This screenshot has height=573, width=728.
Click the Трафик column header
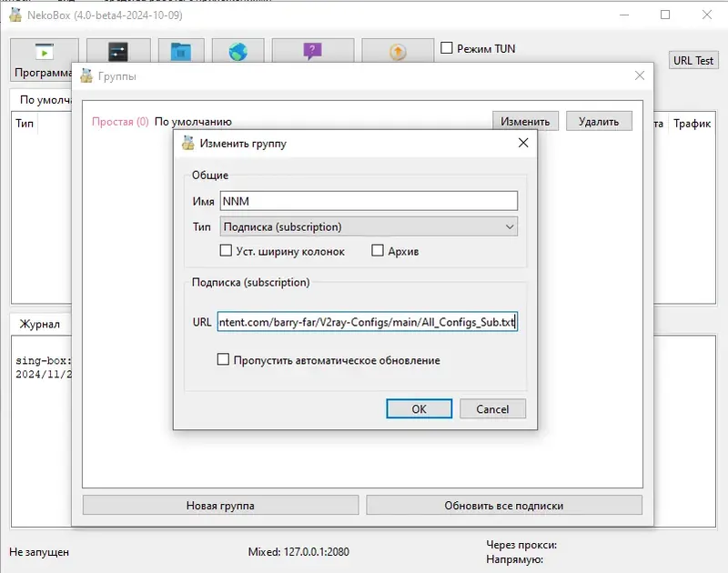point(692,123)
